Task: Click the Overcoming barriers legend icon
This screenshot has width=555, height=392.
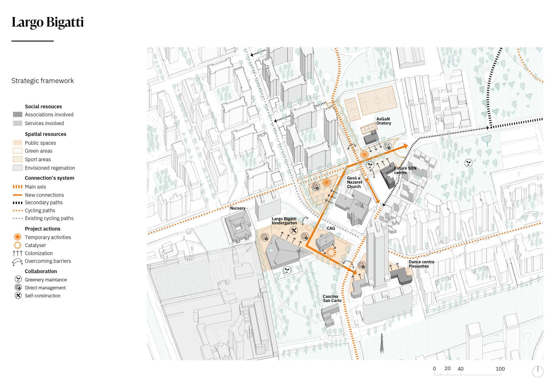Action: [17, 262]
